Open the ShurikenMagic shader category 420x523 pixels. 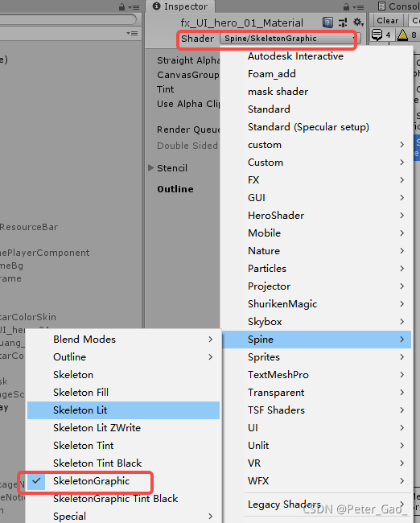tap(316, 304)
